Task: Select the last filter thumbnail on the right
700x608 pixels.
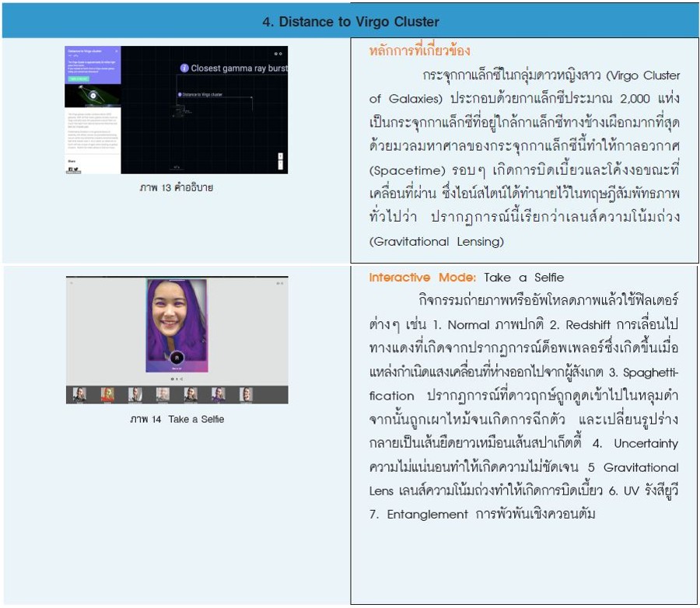Action: coord(246,394)
